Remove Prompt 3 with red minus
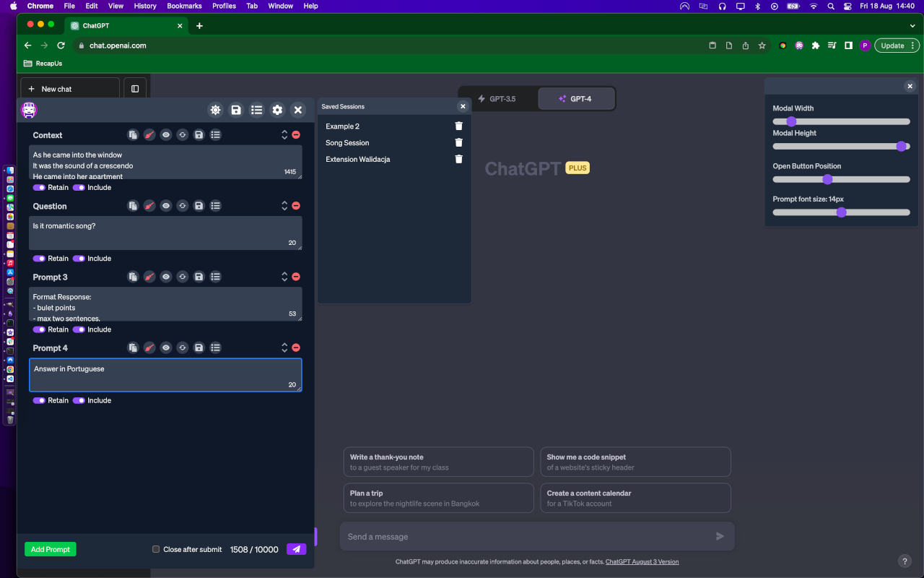Screen dimensions: 924x578 [296, 277]
